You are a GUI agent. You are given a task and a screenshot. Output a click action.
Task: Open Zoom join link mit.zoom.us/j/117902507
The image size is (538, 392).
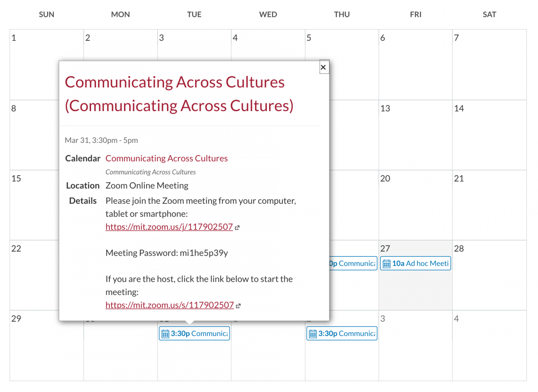169,227
